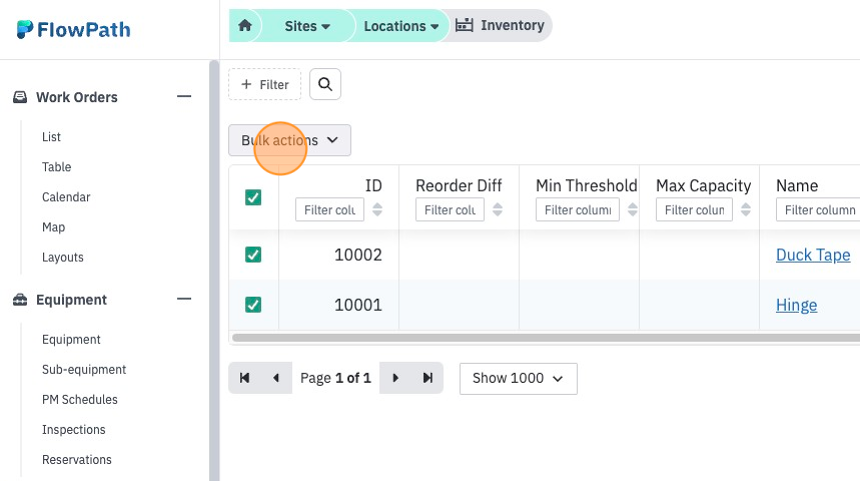
Task: Click the Max Capacity column header
Action: click(703, 185)
